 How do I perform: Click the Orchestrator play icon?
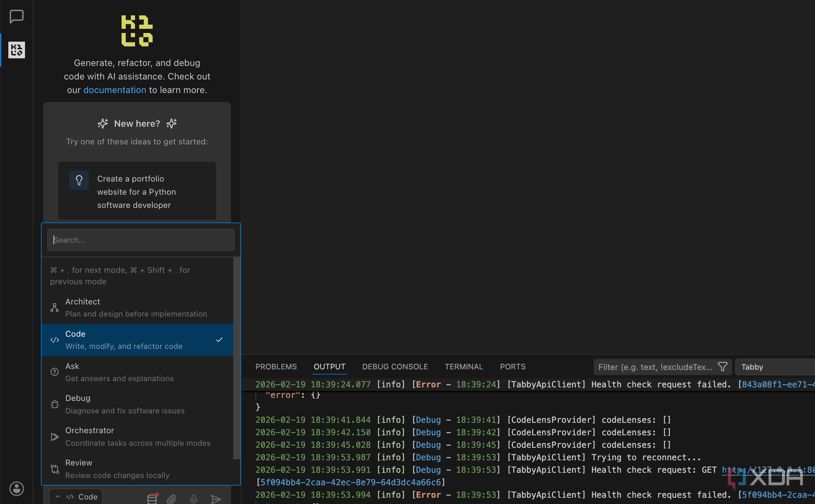click(x=54, y=437)
